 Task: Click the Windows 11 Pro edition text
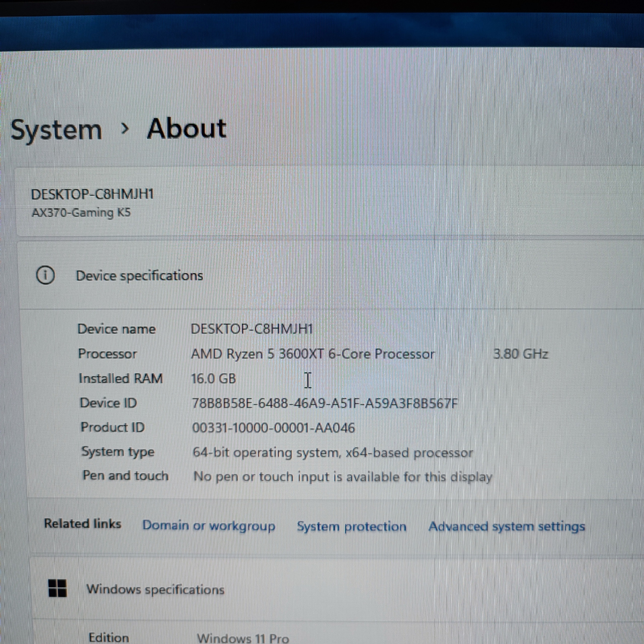pyautogui.click(x=243, y=638)
